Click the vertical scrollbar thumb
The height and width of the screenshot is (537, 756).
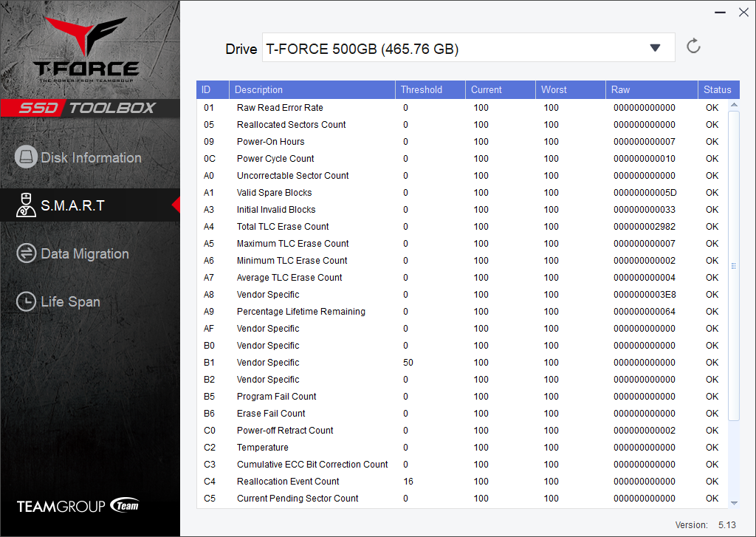pyautogui.click(x=734, y=266)
